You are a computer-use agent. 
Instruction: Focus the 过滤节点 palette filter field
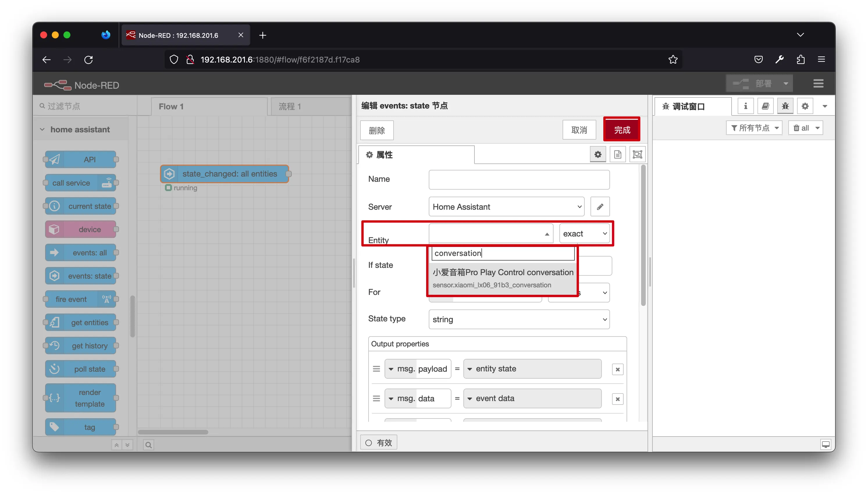click(85, 106)
